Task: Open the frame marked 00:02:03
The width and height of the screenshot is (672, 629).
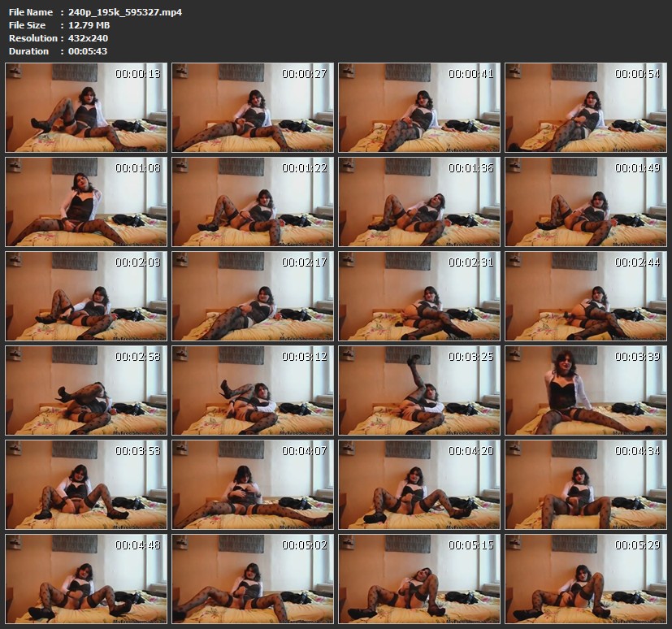Action: (x=86, y=296)
